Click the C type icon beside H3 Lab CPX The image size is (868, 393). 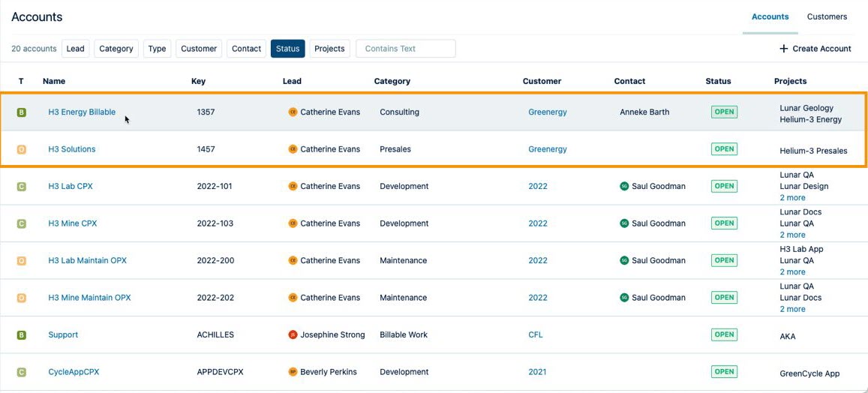[21, 187]
